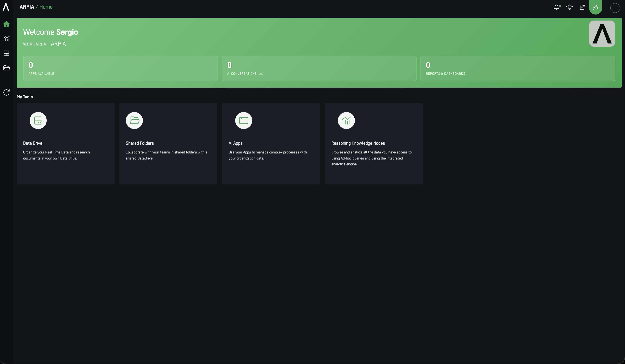Open the profile avatar circle
625x364 pixels.
[x=615, y=8]
